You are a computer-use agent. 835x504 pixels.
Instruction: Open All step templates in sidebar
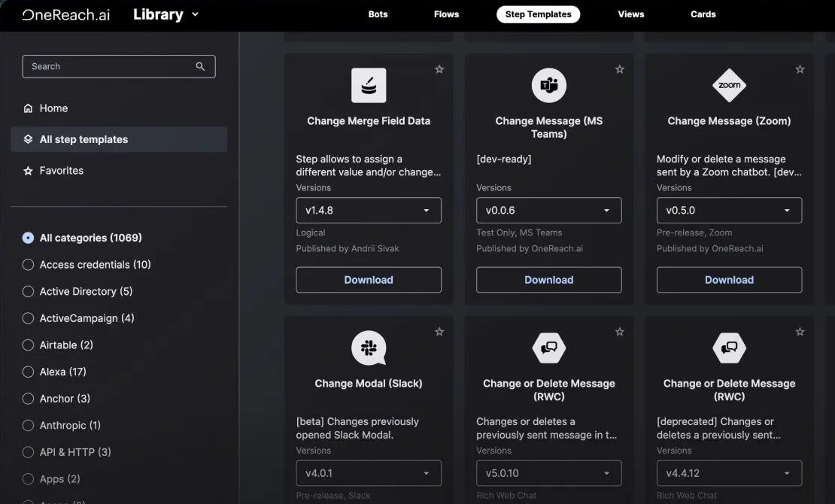pyautogui.click(x=119, y=139)
